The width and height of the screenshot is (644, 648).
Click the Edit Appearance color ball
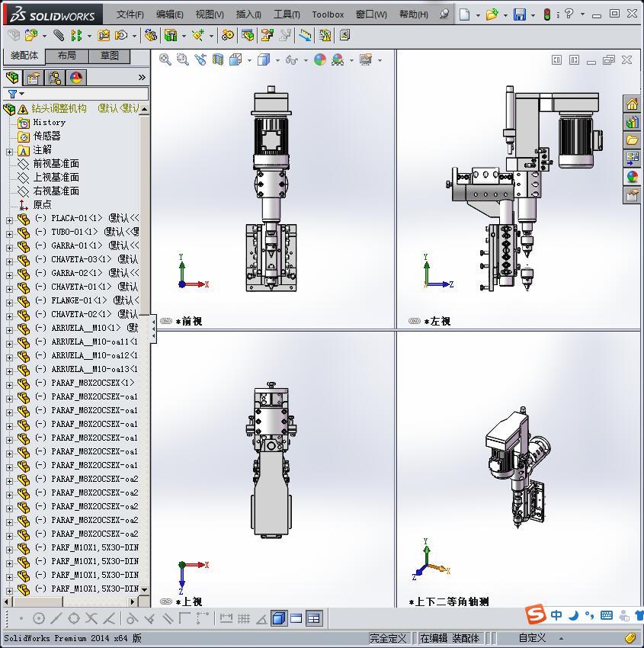coord(320,60)
